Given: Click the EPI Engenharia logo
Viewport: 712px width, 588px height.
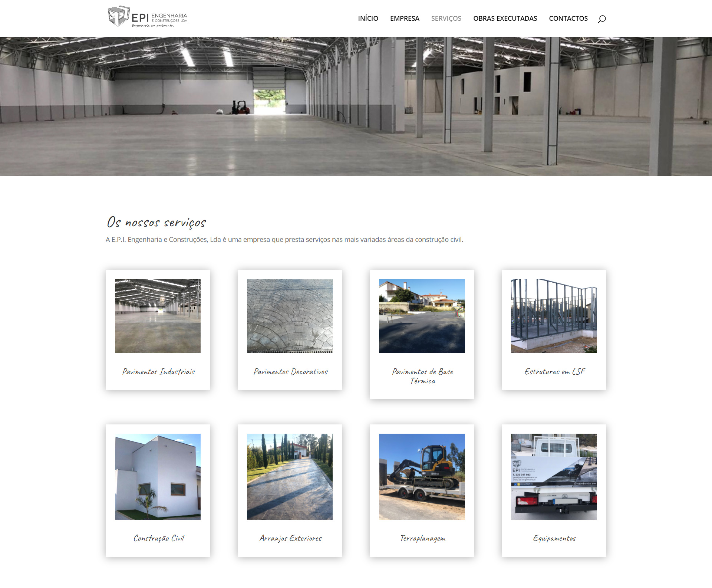Looking at the screenshot, I should point(148,17).
